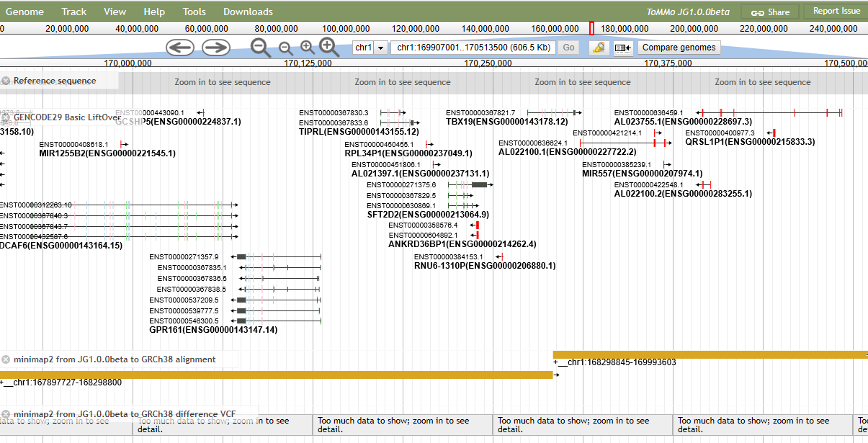The height and width of the screenshot is (443, 868).
Task: Select the QRSL1P1 gene label
Action: pyautogui.click(x=750, y=142)
